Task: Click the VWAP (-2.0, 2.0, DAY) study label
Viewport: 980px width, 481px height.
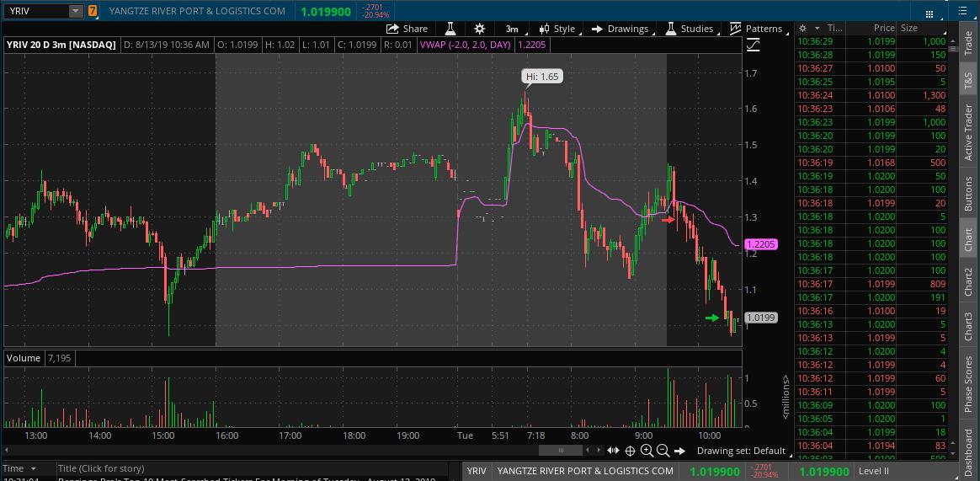Action: click(x=465, y=45)
